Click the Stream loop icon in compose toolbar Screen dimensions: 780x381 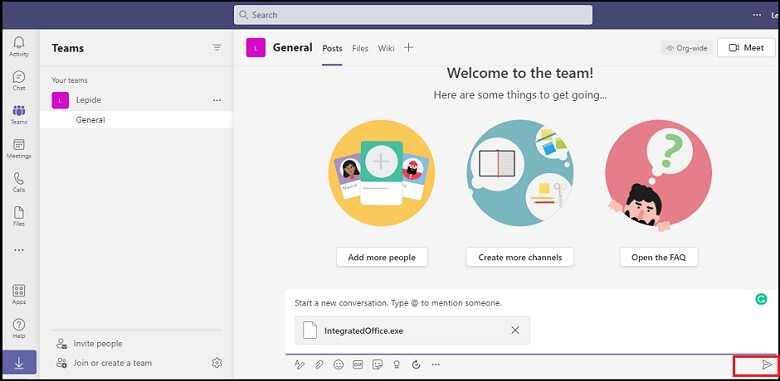pyautogui.click(x=416, y=365)
